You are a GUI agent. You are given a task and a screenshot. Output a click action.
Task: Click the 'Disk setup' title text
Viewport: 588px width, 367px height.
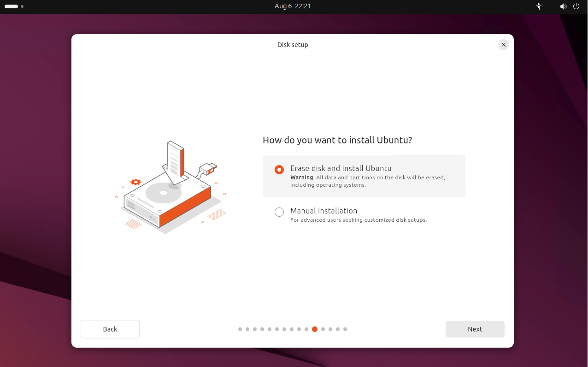coord(293,45)
